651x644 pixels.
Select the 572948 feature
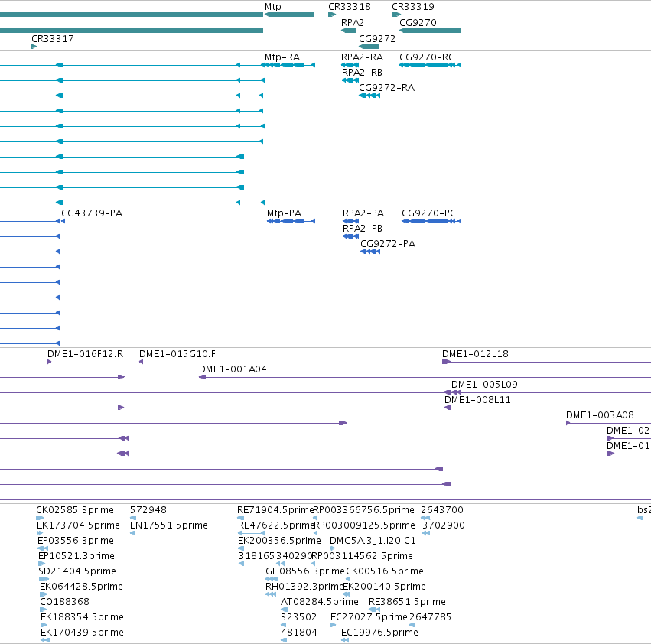click(x=133, y=518)
